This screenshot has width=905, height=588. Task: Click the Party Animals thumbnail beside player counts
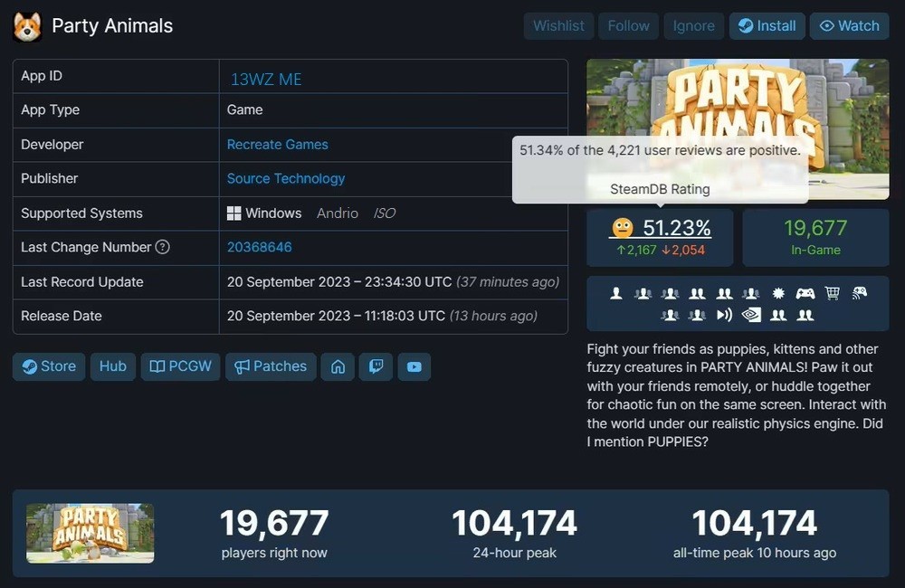[90, 533]
